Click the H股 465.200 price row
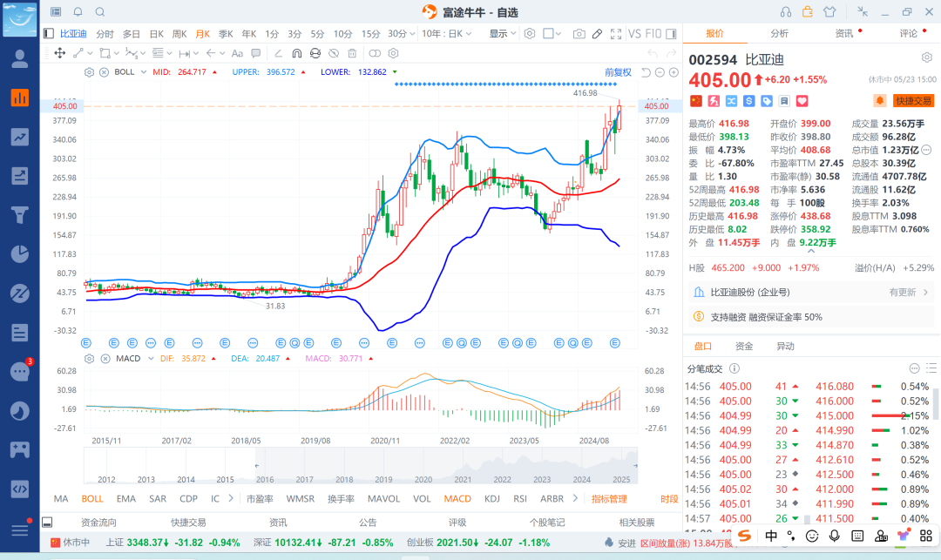The width and height of the screenshot is (941, 560). (811, 267)
